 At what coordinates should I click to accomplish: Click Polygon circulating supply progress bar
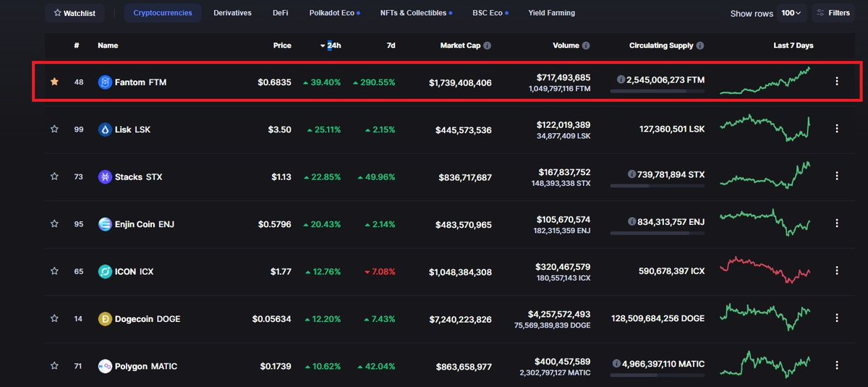click(658, 375)
